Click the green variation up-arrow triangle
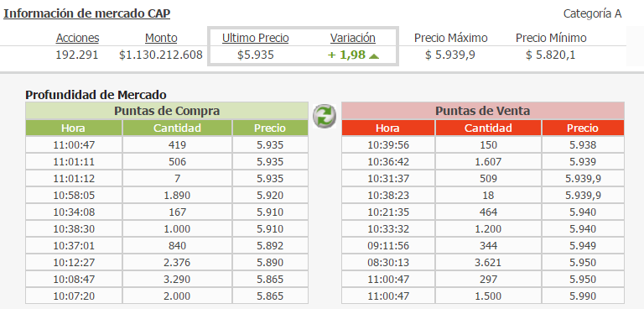This screenshot has width=644, height=309. coord(374,56)
